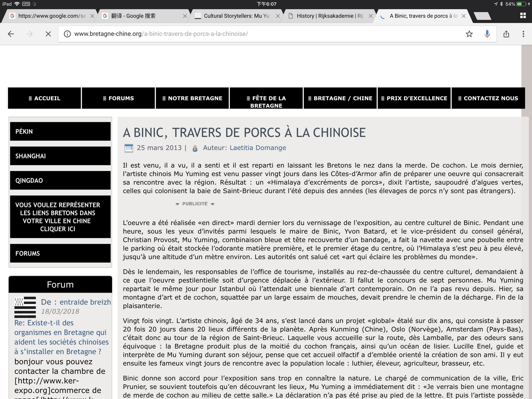
Task: Open the Forums item in top navigation
Action: pyautogui.click(x=118, y=98)
